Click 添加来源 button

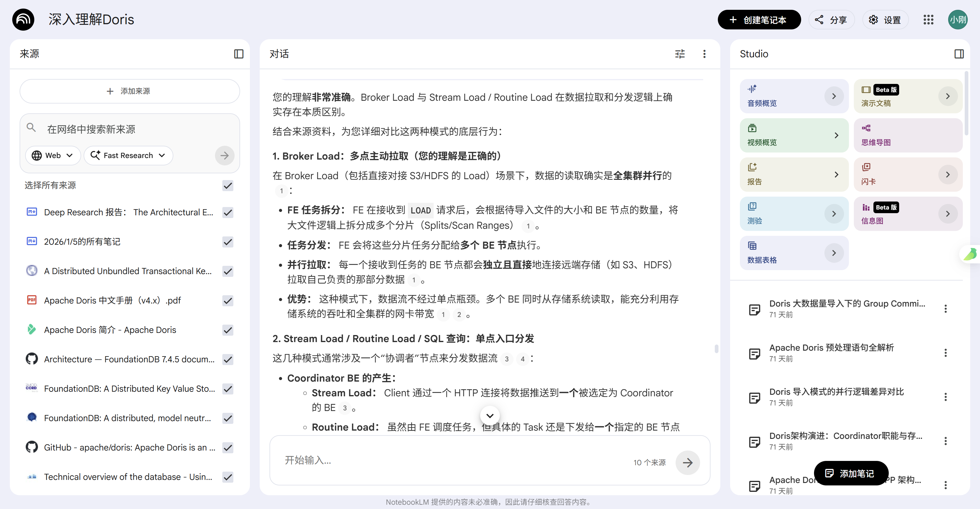129,91
